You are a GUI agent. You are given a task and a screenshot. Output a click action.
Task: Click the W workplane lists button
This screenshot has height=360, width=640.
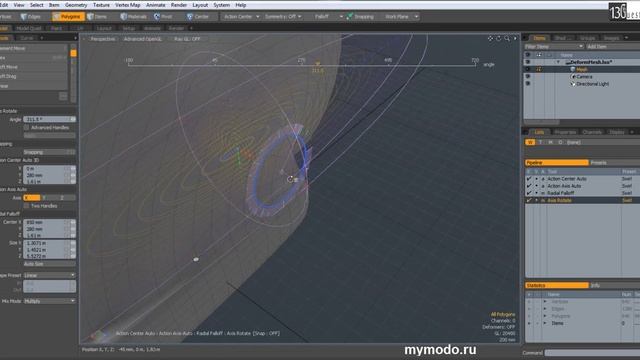point(530,142)
